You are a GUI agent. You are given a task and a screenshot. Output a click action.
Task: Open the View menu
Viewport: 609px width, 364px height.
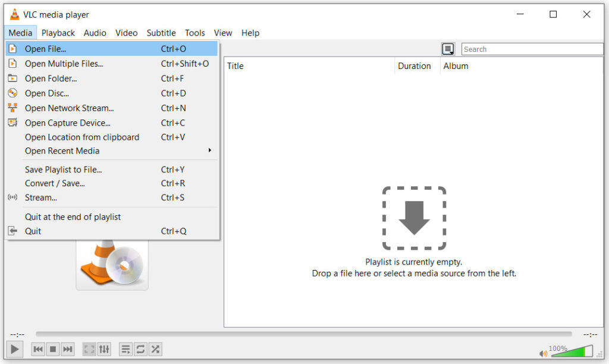tap(223, 33)
